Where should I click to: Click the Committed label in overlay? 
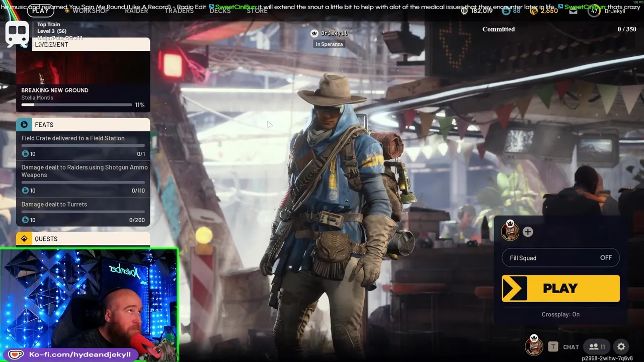pos(499,29)
